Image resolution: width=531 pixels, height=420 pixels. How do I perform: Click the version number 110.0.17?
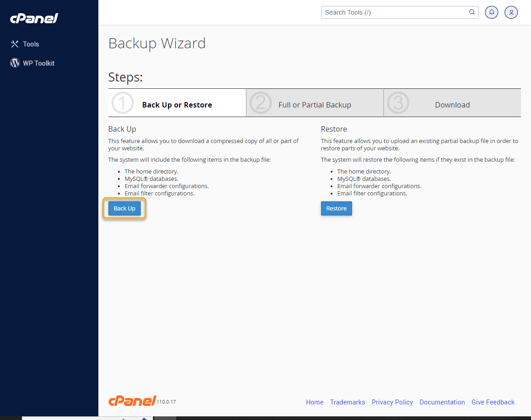click(x=166, y=402)
